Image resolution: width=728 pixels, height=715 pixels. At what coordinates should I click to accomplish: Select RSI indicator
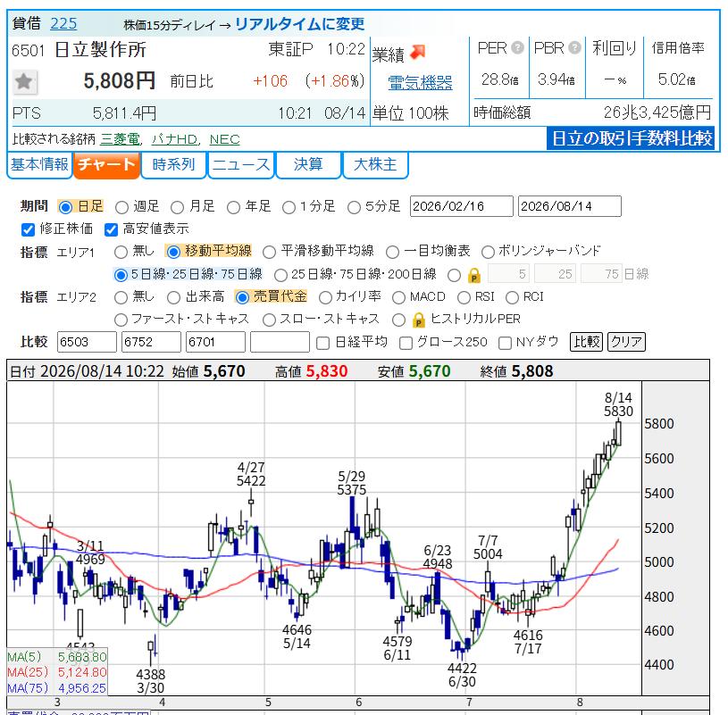(x=464, y=297)
